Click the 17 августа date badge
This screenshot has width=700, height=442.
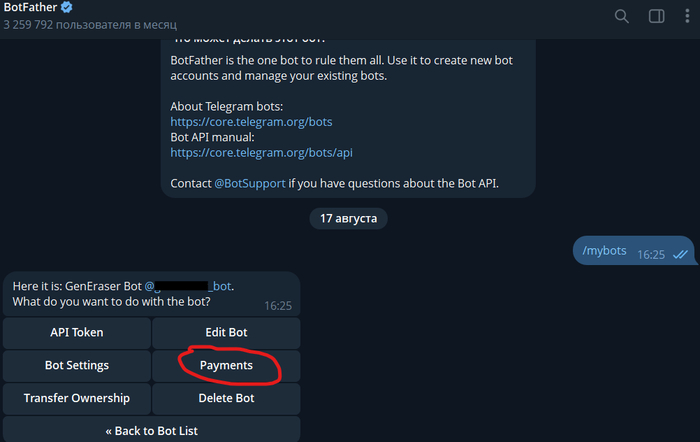[348, 218]
